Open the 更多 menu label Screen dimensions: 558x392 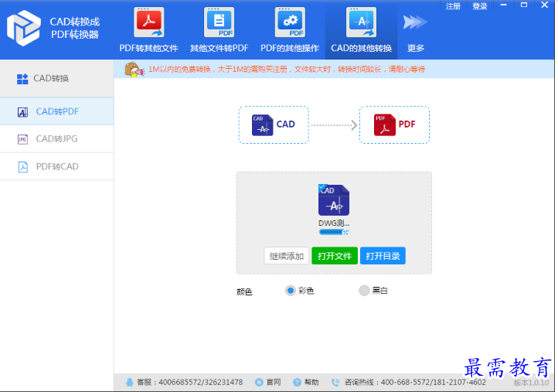pyautogui.click(x=415, y=48)
